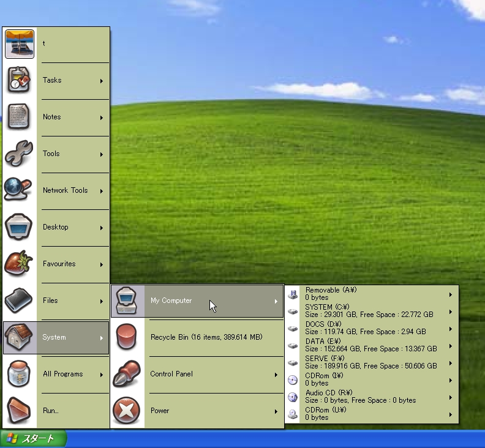Viewport: 485px width, 448px height.
Task: Click the disc icon for Audio CD (R:)
Action: point(293,397)
